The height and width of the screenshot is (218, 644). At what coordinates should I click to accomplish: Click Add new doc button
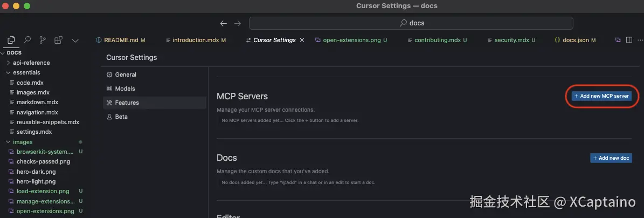611,158
